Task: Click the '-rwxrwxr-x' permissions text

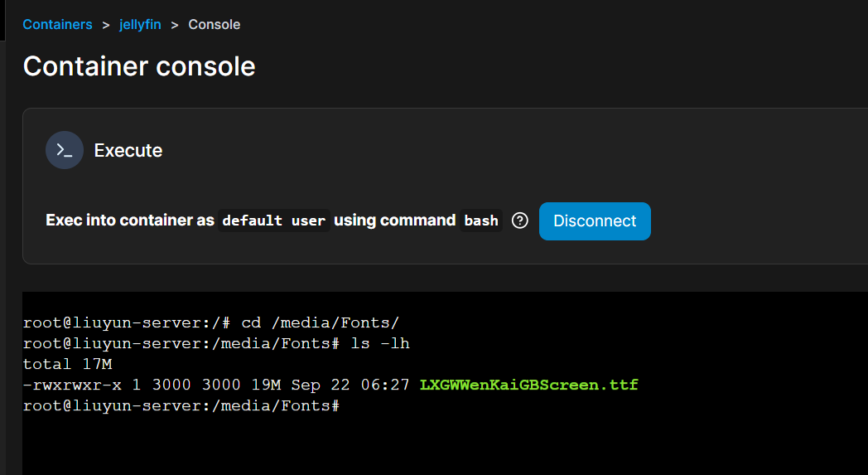Action: click(72, 385)
